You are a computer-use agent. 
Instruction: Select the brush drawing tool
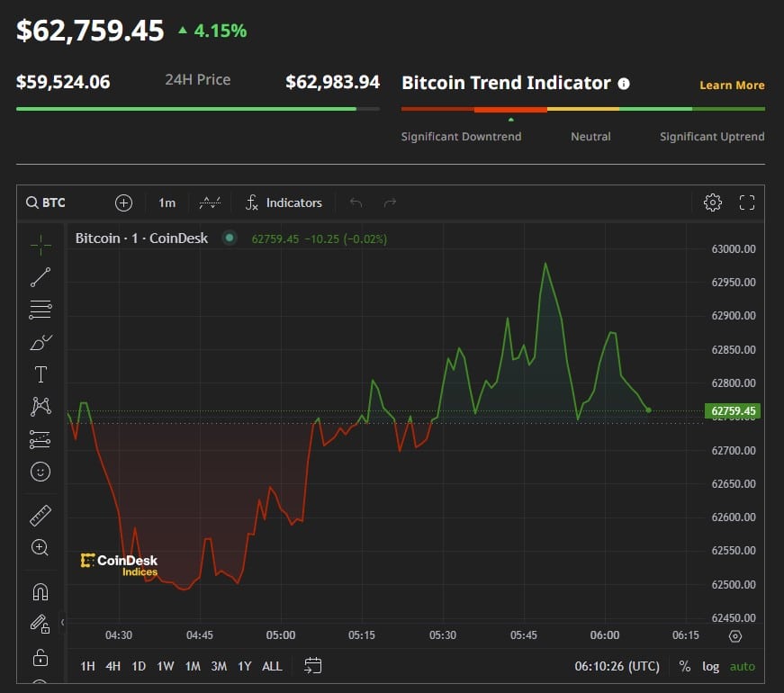tap(41, 343)
